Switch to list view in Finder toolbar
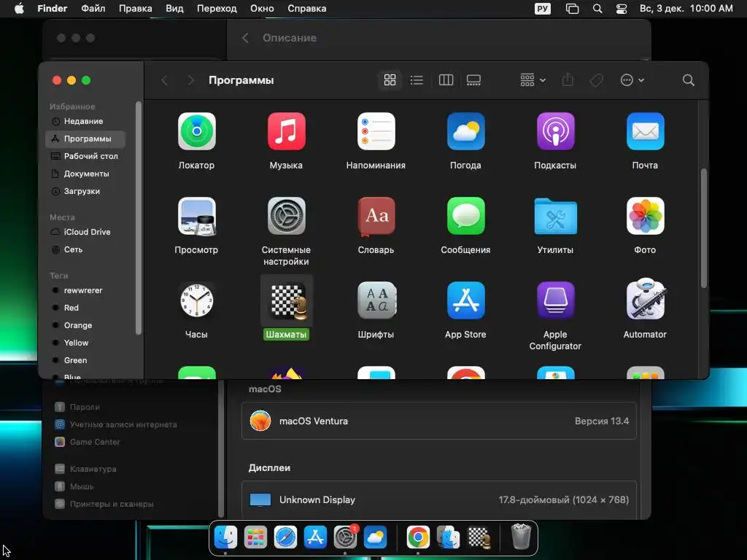Screen dimensions: 747x560 pyautogui.click(x=417, y=80)
